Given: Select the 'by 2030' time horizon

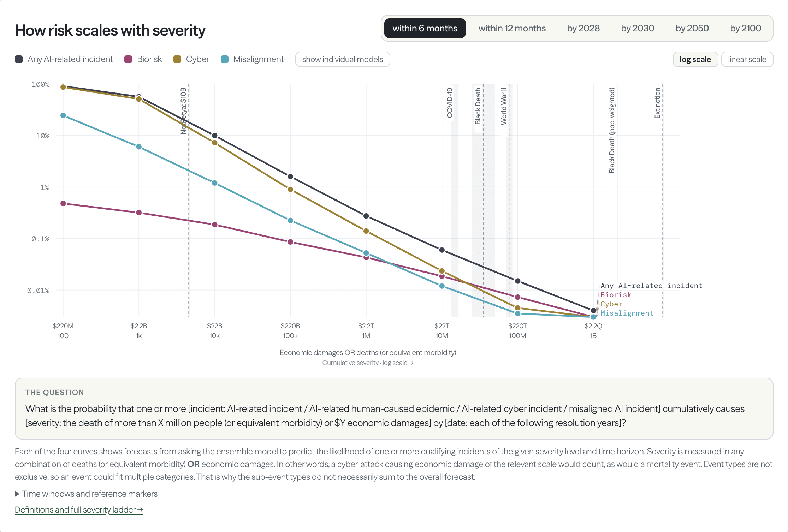Looking at the screenshot, I should click(x=638, y=28).
